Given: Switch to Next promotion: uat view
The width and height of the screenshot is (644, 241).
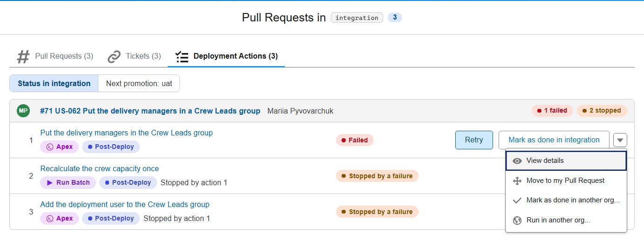Looking at the screenshot, I should point(139,84).
